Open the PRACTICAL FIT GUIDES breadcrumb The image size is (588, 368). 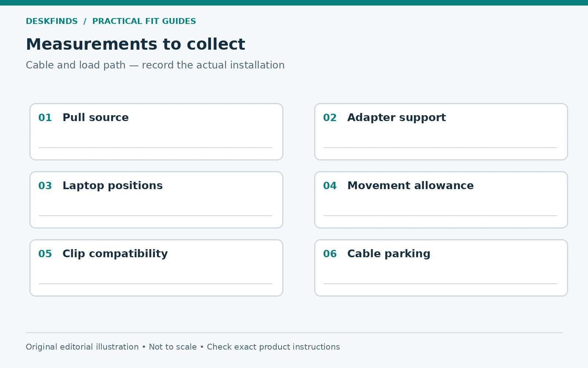coord(144,21)
